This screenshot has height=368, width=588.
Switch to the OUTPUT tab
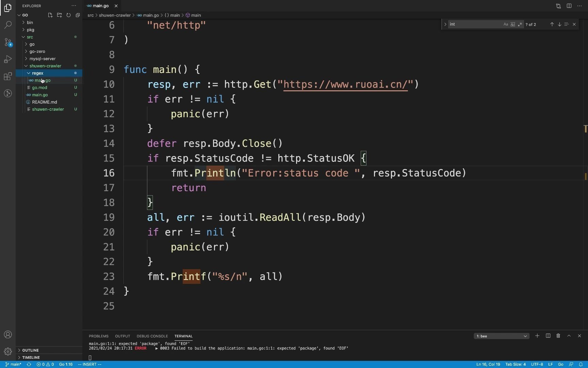click(122, 336)
